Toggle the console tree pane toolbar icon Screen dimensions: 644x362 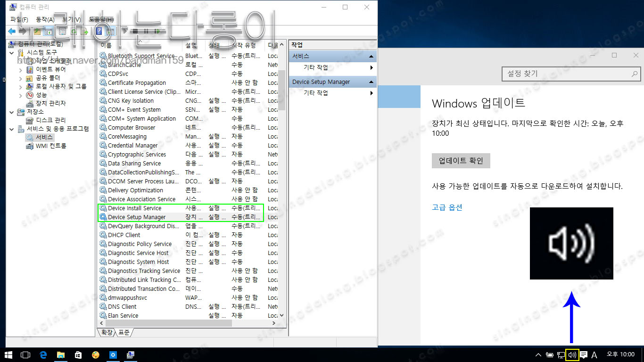(49, 31)
